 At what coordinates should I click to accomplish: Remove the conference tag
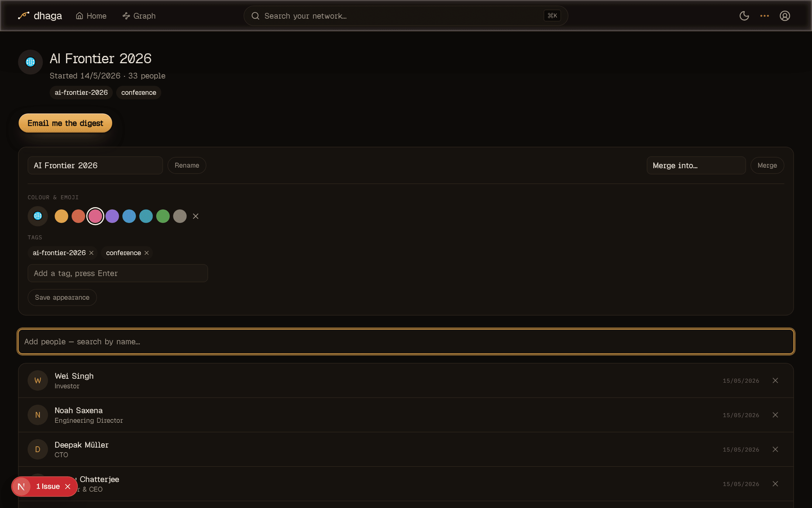click(x=147, y=253)
